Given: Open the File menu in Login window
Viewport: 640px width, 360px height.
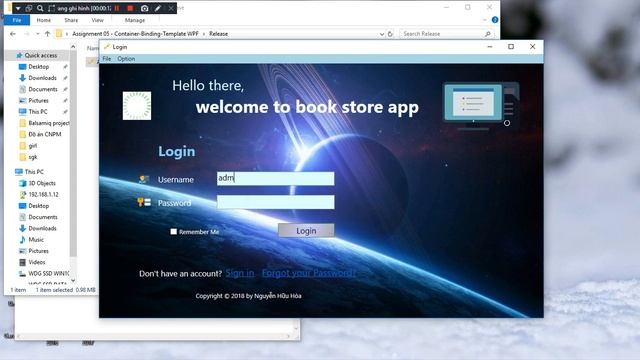Looking at the screenshot, I should pyautogui.click(x=107, y=59).
